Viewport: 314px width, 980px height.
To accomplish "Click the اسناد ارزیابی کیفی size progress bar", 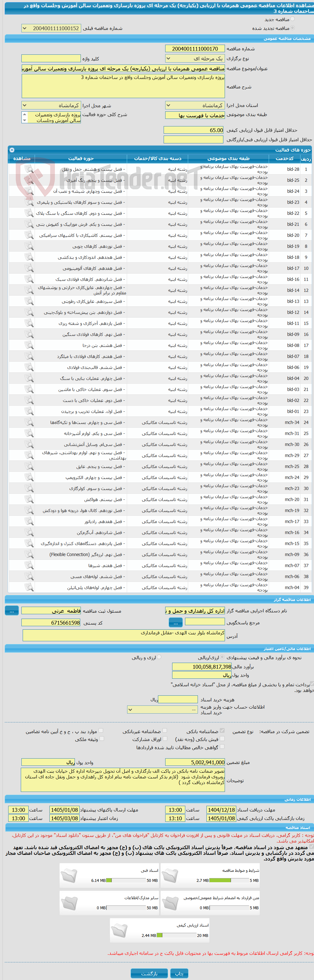I will (x=176, y=935).
